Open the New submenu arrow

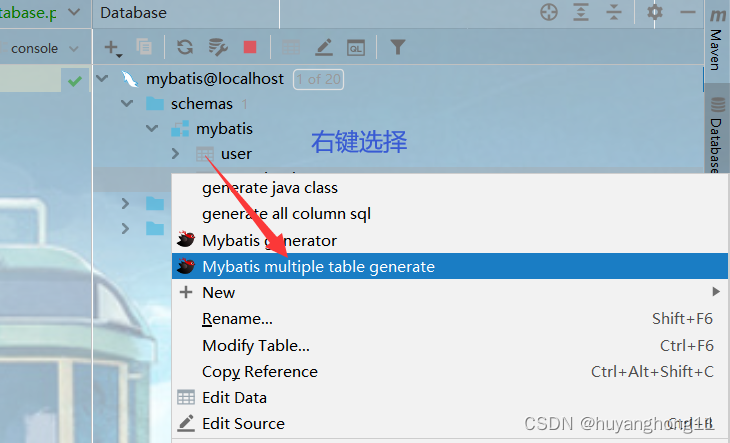click(716, 292)
